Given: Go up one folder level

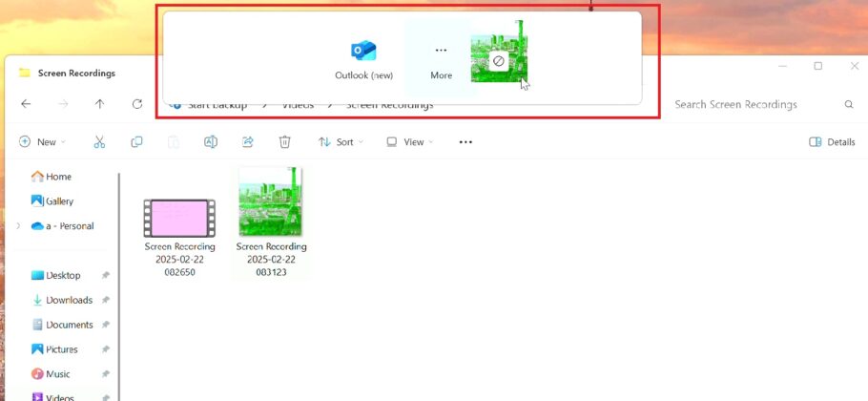Looking at the screenshot, I should point(100,104).
